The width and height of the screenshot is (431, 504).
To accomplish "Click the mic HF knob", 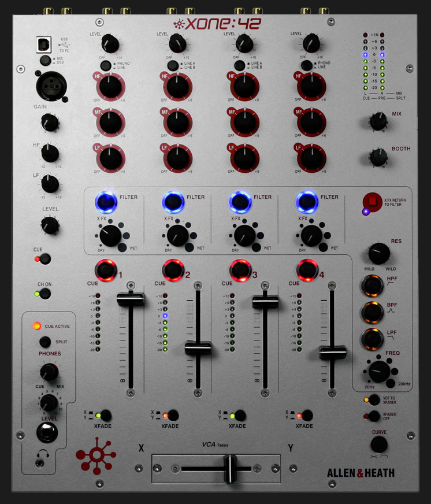I will [50, 153].
